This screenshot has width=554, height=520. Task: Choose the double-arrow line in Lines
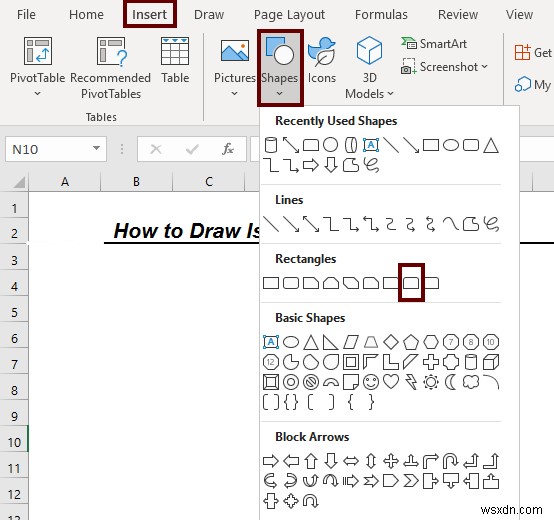[311, 224]
